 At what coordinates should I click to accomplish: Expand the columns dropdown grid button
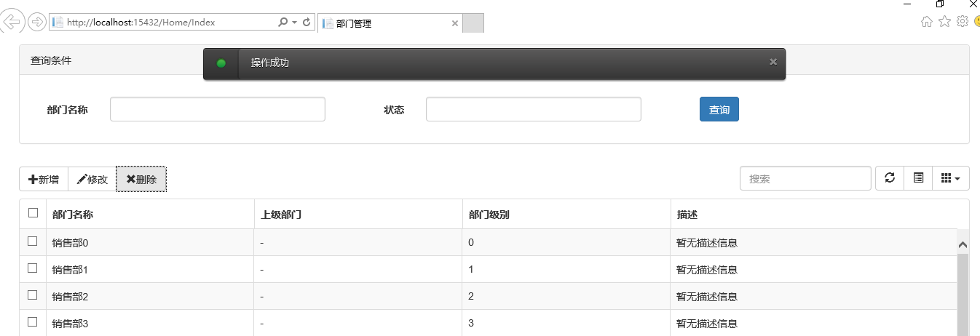[x=950, y=178]
